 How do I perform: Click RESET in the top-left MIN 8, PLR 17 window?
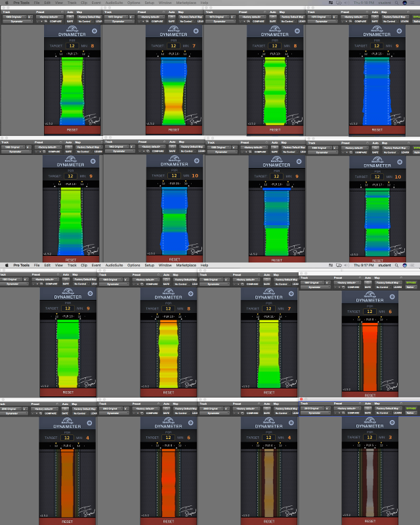pos(72,130)
